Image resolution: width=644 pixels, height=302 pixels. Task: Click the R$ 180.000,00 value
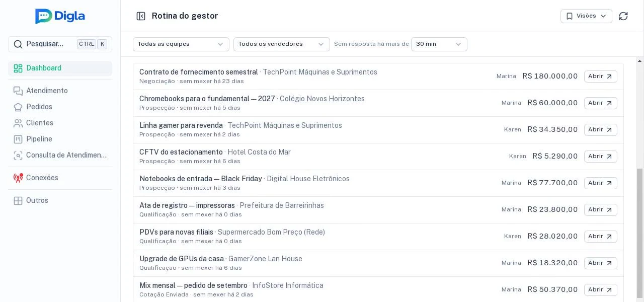(550, 77)
